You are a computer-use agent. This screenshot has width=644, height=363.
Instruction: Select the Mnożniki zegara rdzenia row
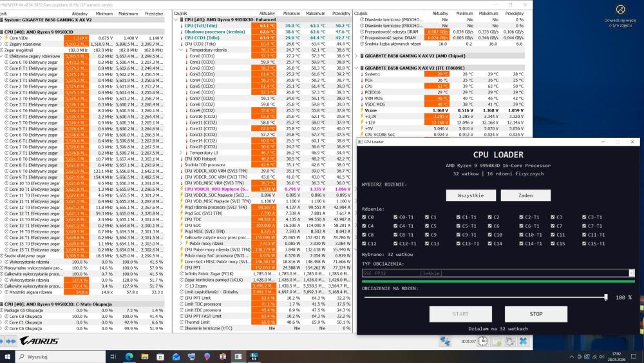click(x=82, y=292)
